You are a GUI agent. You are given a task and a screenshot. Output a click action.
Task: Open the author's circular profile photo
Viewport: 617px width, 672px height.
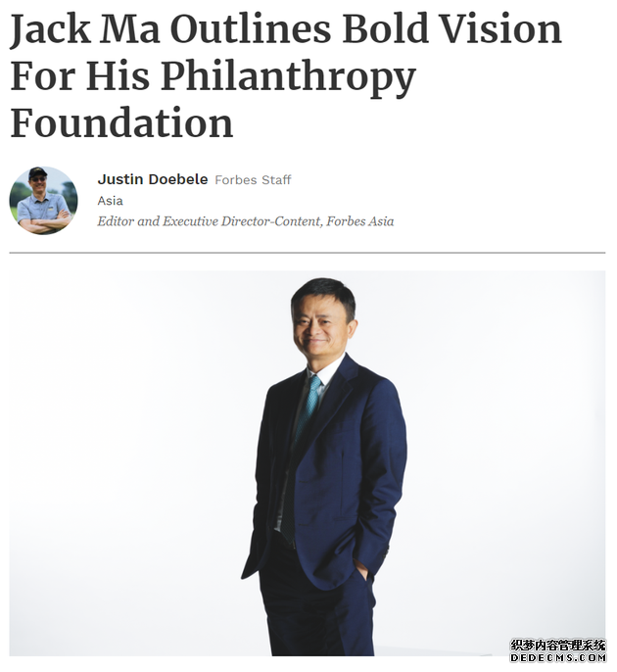click(x=44, y=201)
